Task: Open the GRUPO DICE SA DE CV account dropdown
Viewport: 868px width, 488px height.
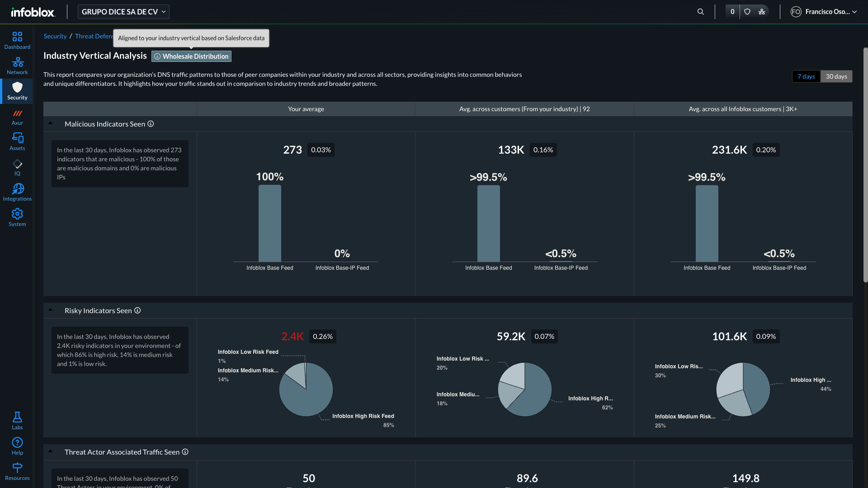Action: tap(123, 12)
